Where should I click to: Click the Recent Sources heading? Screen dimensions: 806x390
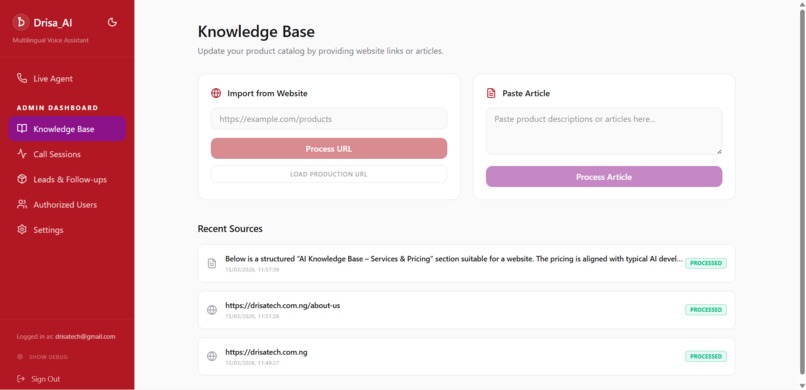230,229
